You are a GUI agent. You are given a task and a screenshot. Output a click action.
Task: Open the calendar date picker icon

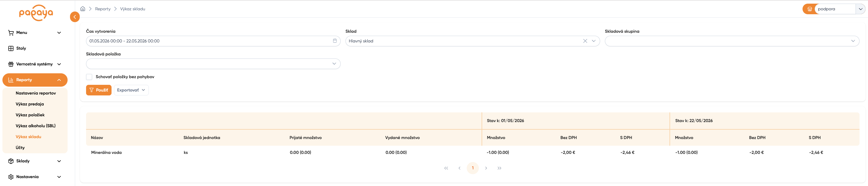coord(335,41)
